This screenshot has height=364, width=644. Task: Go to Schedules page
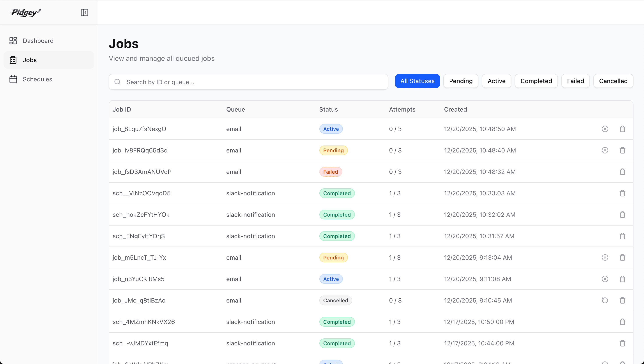[37, 79]
